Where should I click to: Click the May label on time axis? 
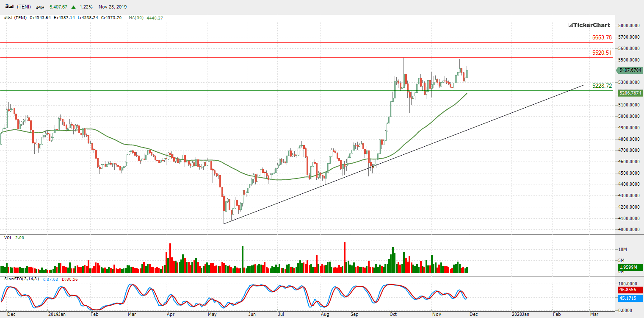click(x=212, y=314)
